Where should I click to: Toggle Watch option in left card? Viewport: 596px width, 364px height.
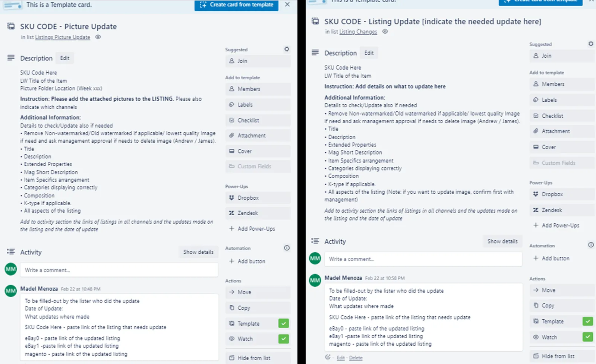click(x=258, y=339)
